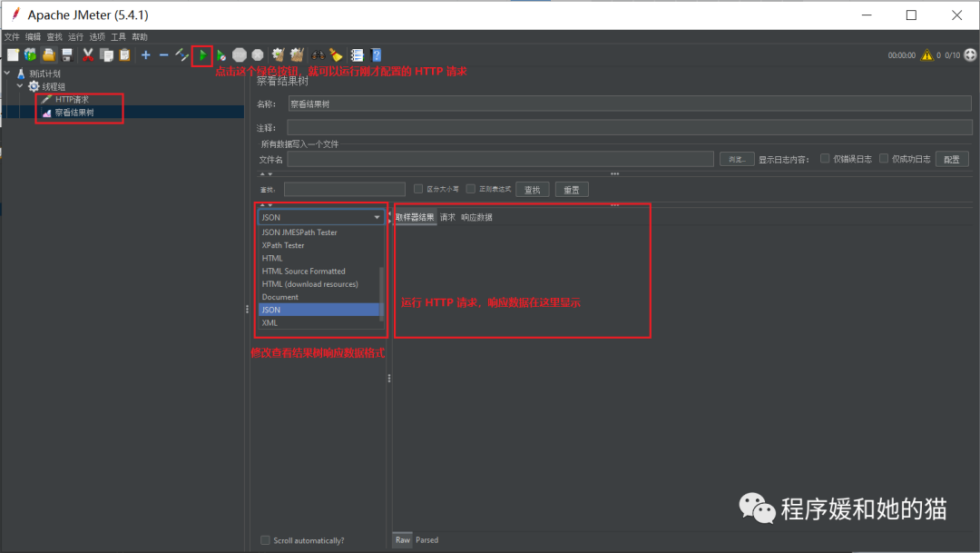Choose HTML (download resources) option
Screen dimensions: 980x553
coord(318,284)
